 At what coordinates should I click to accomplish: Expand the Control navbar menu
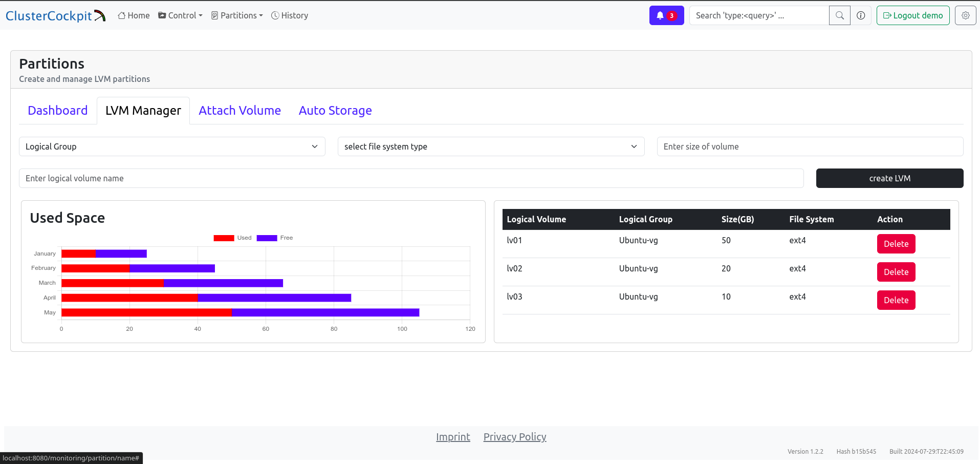[180, 15]
